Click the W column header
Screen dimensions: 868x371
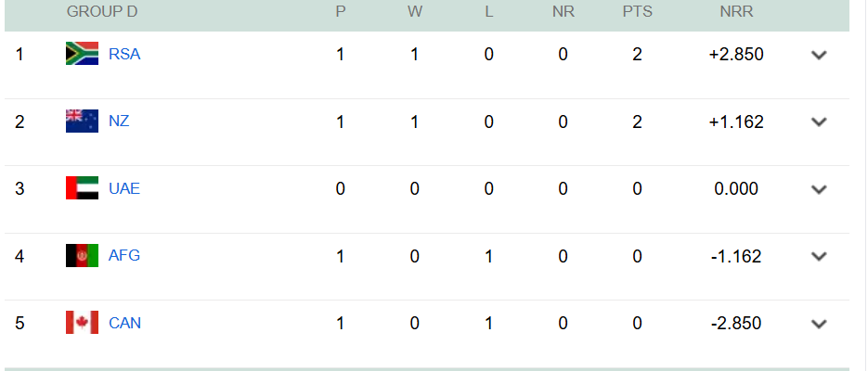click(415, 12)
